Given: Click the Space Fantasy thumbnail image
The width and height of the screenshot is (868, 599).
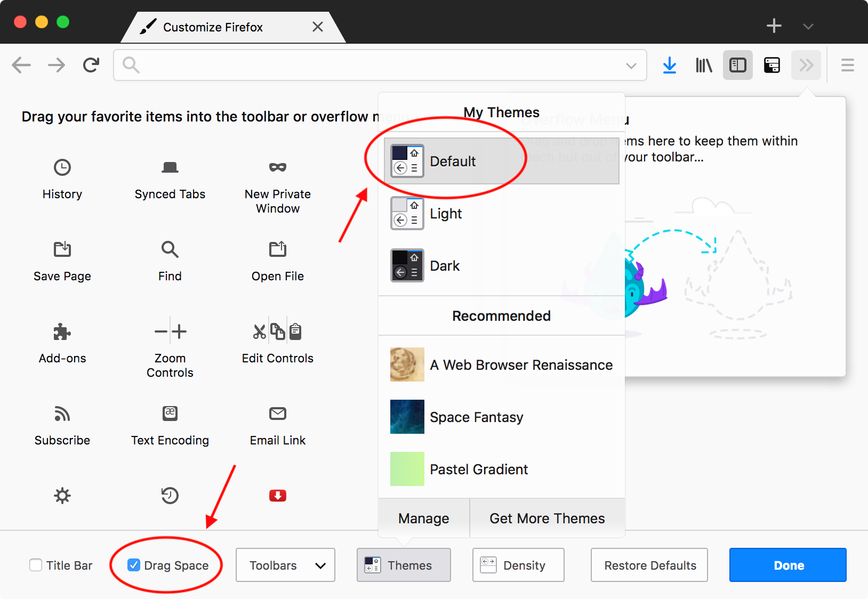Looking at the screenshot, I should pos(407,417).
